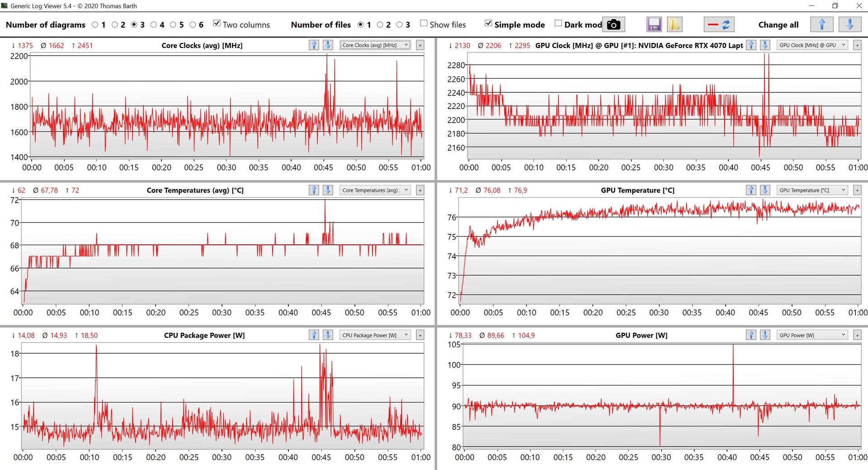Screen dimensions: 868x470
Task: Click down arrow in GPU Temperature header
Action: pyautogui.click(x=765, y=190)
